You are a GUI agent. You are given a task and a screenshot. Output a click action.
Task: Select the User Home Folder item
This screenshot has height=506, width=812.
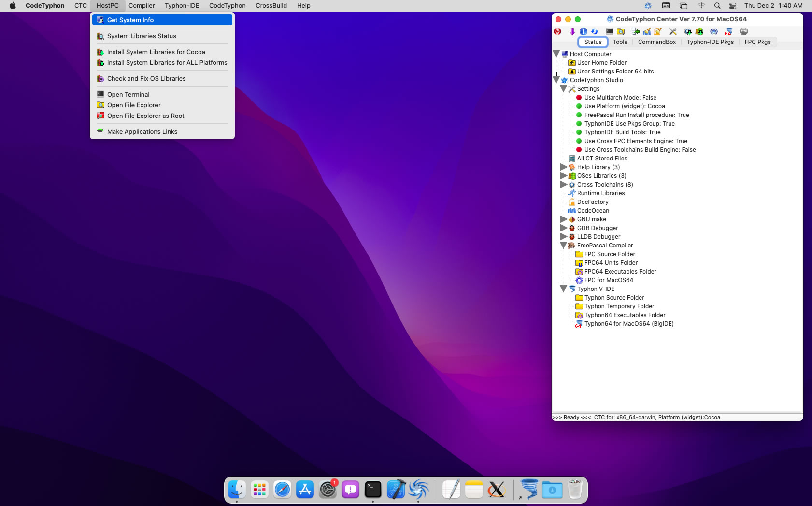click(x=602, y=62)
